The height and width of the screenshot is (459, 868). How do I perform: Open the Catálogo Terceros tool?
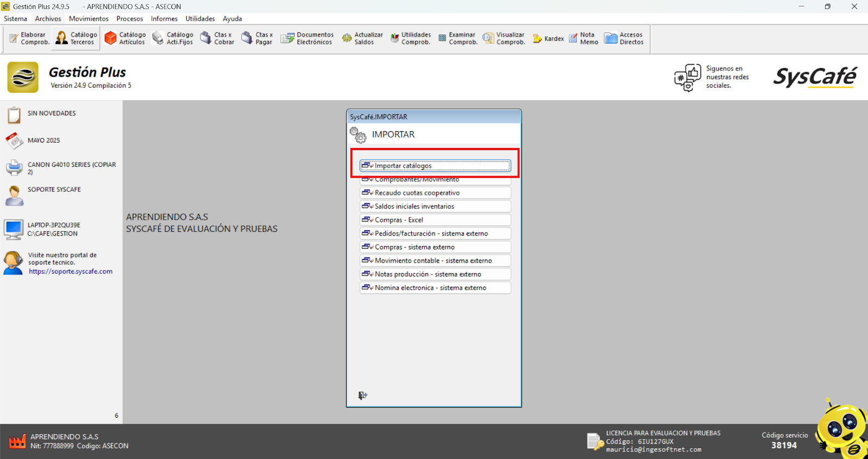click(76, 38)
